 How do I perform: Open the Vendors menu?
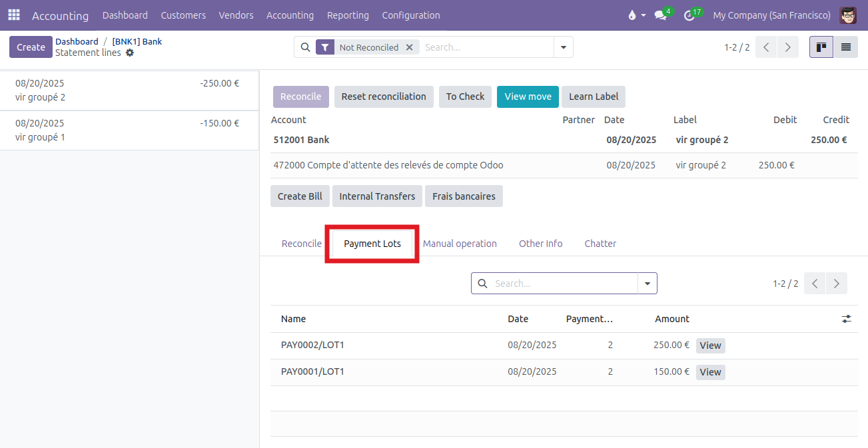[236, 15]
